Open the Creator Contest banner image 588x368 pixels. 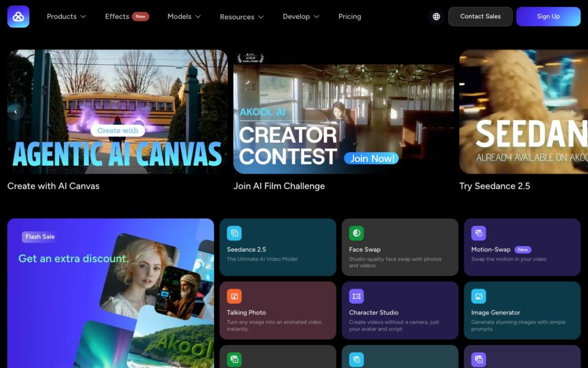tap(343, 112)
